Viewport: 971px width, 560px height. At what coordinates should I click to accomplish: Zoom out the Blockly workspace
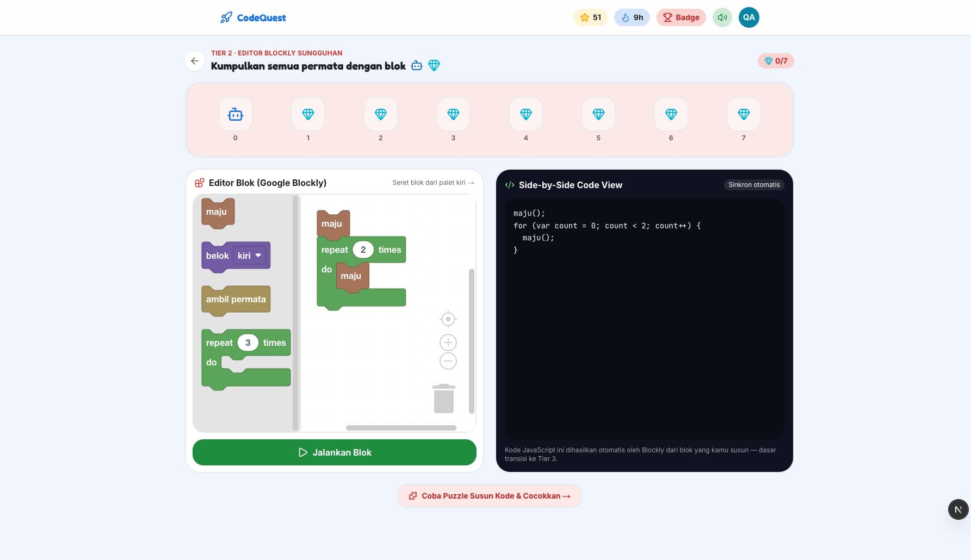tap(448, 361)
